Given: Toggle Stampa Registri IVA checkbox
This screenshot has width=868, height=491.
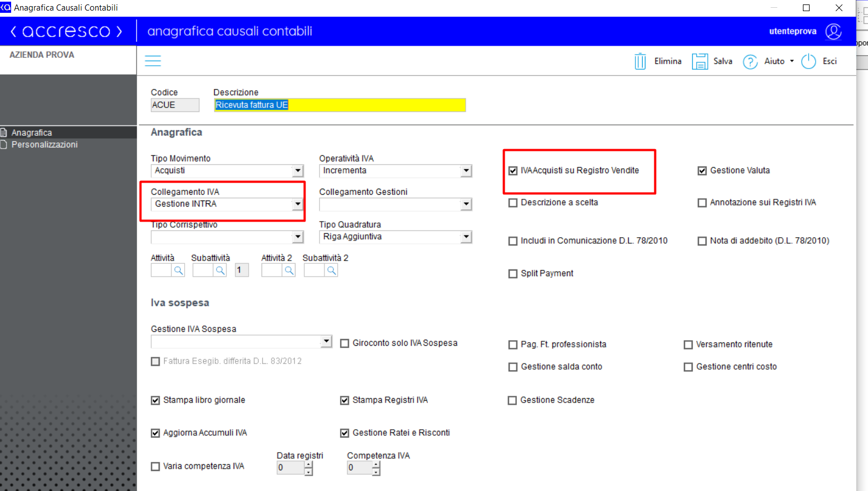Looking at the screenshot, I should click(344, 400).
